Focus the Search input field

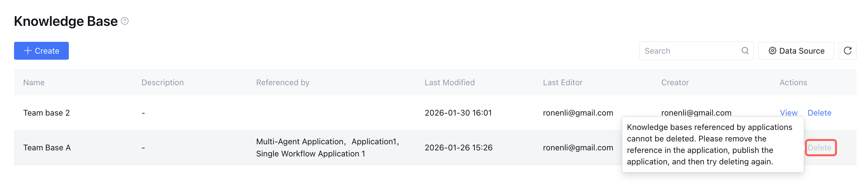point(691,51)
